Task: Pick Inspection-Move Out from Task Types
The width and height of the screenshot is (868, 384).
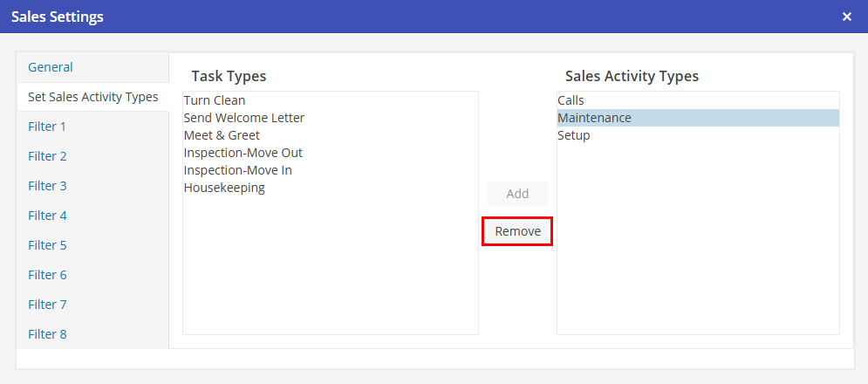Action: pyautogui.click(x=243, y=153)
